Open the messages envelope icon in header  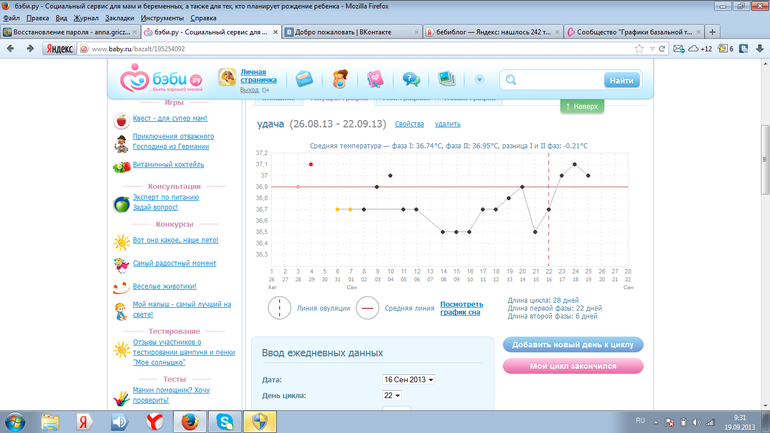(304, 79)
